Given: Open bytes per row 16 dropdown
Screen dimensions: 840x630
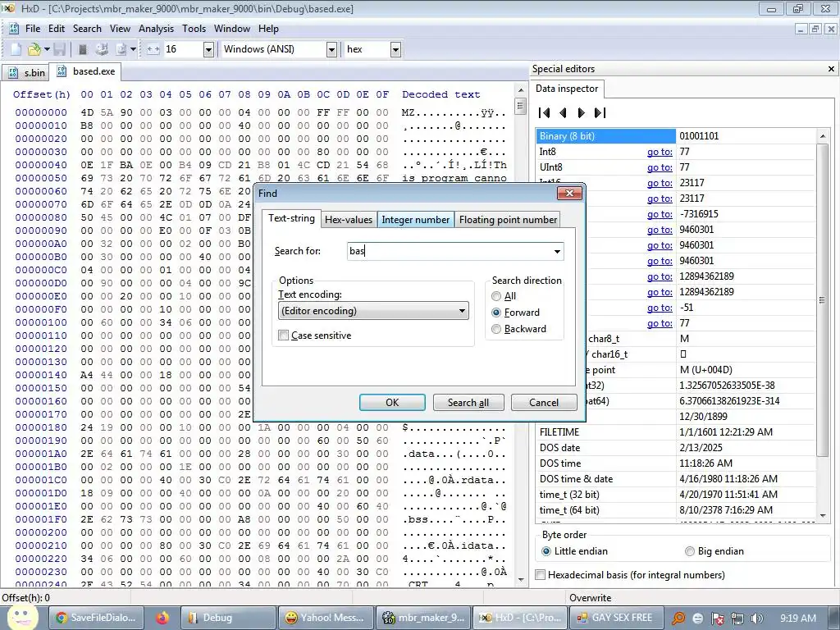Looking at the screenshot, I should (208, 49).
